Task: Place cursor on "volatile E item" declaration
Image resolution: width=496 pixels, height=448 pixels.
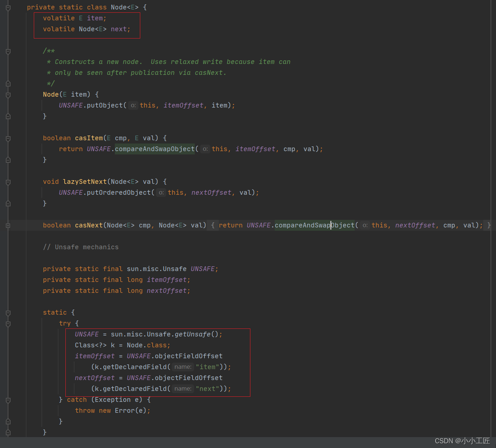Action: pyautogui.click(x=74, y=18)
